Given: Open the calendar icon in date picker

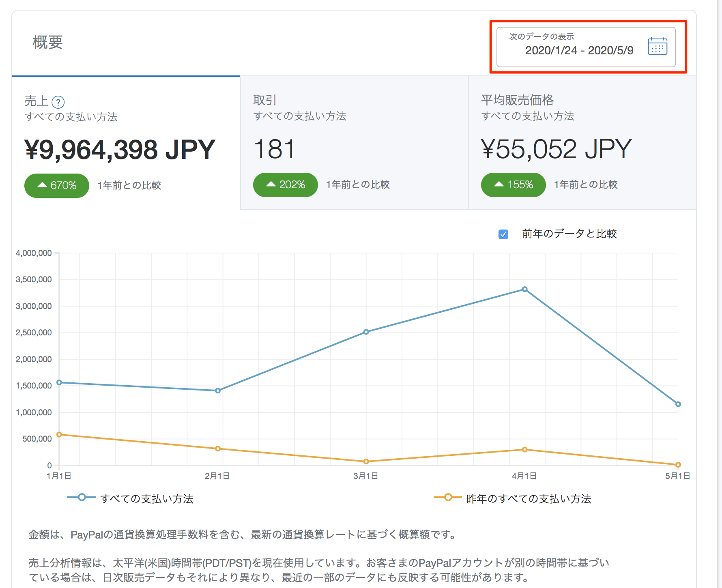Looking at the screenshot, I should pyautogui.click(x=657, y=46).
